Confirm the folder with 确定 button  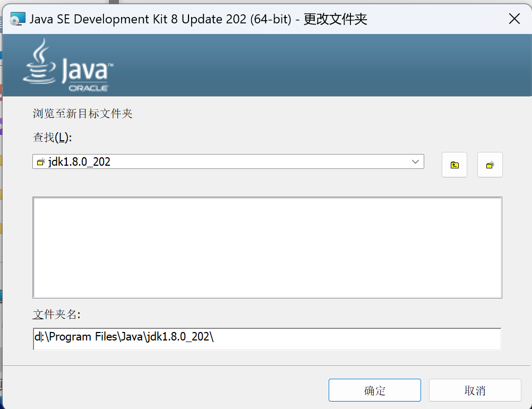point(374,390)
